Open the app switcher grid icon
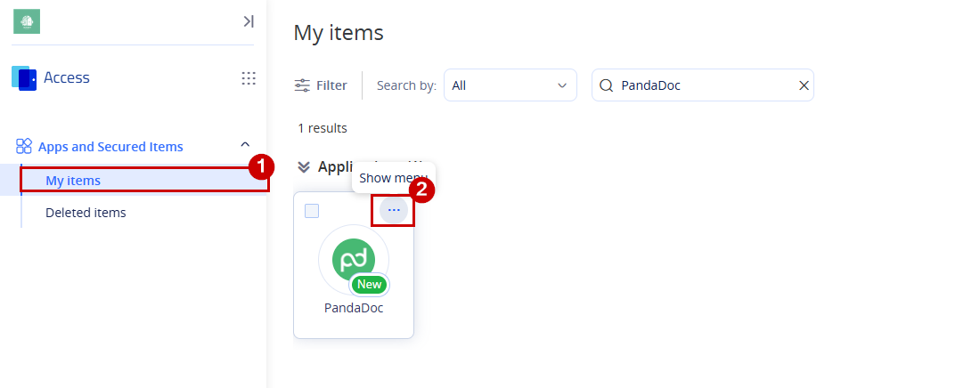Viewport: 980px width, 388px height. [249, 78]
